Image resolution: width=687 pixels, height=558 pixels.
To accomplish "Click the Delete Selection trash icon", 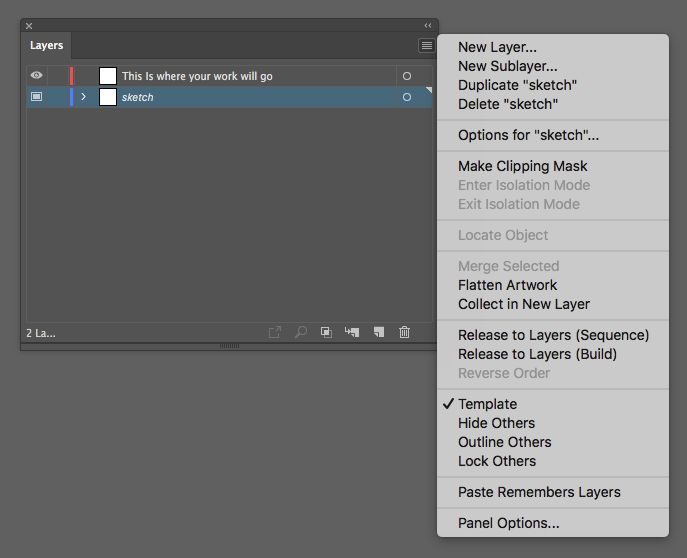I will pos(404,332).
